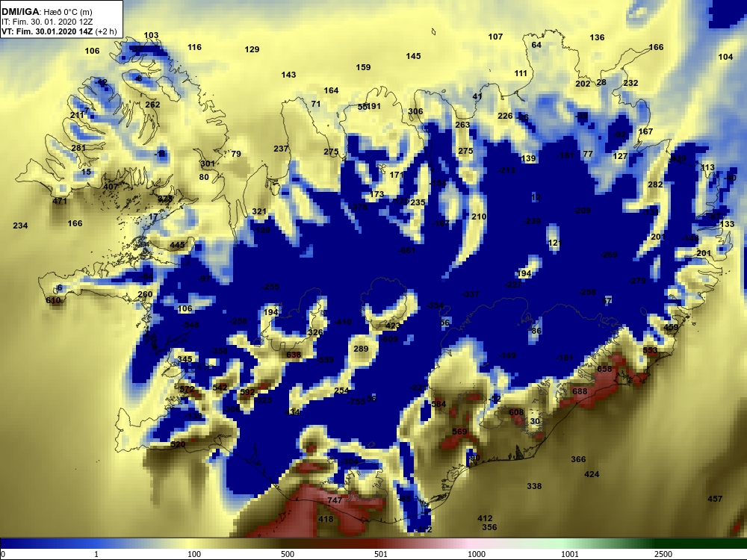Select the 232 height value
Viewport: 747px width, 560px height.
tap(630, 83)
